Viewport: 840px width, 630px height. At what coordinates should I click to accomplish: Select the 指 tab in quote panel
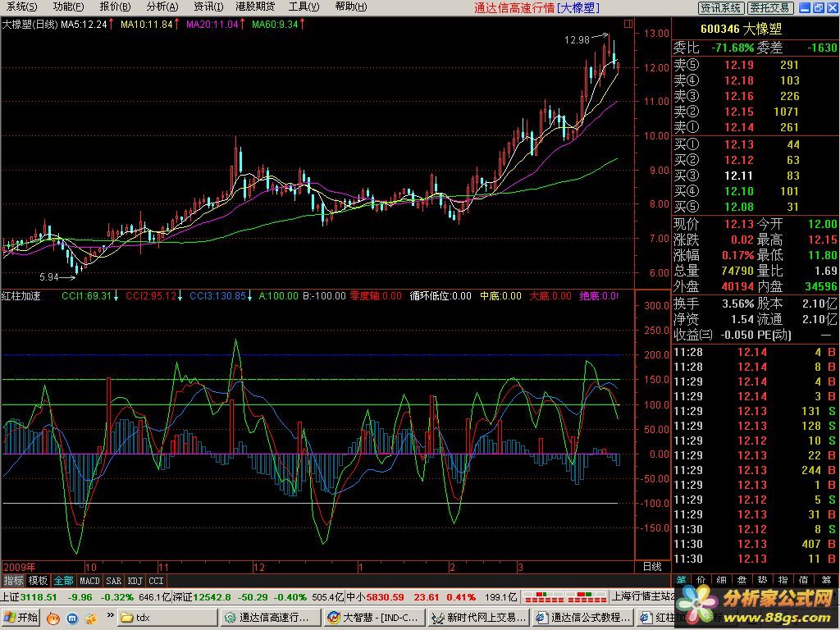[x=783, y=580]
